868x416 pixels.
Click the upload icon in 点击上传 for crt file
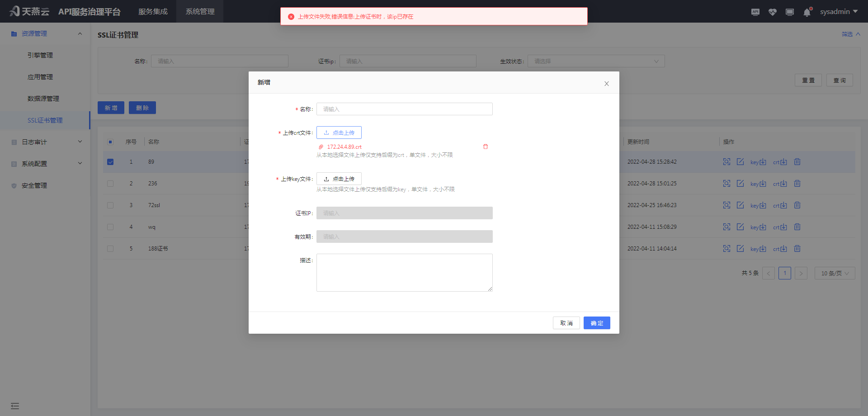pos(326,132)
